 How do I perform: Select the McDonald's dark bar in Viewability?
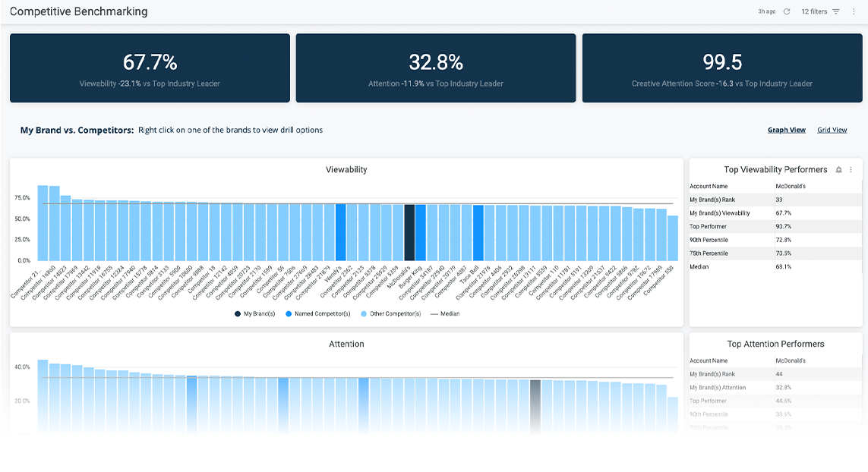(409, 232)
